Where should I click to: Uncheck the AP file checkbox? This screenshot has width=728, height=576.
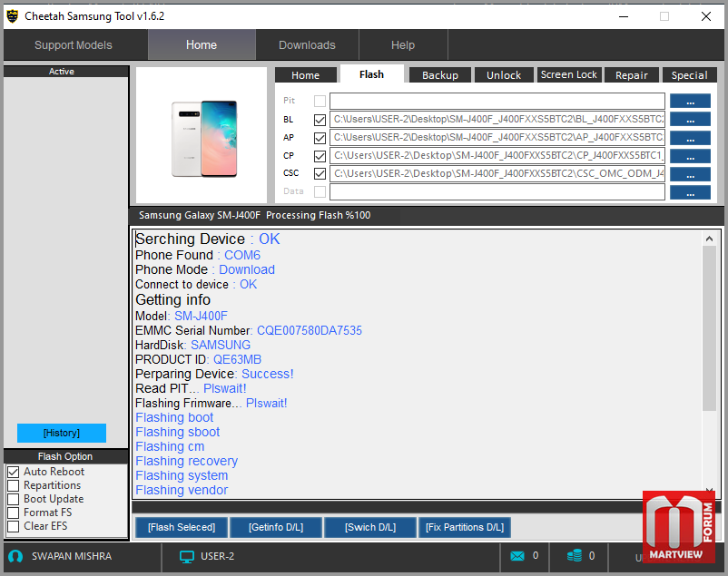(x=320, y=138)
